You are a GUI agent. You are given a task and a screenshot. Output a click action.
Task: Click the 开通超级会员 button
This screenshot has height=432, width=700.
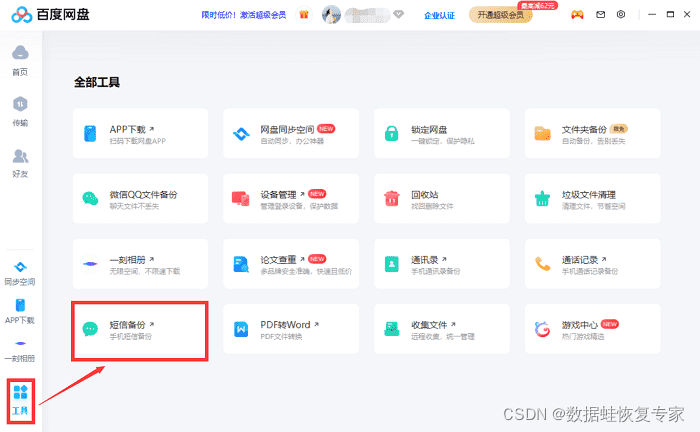coord(500,15)
